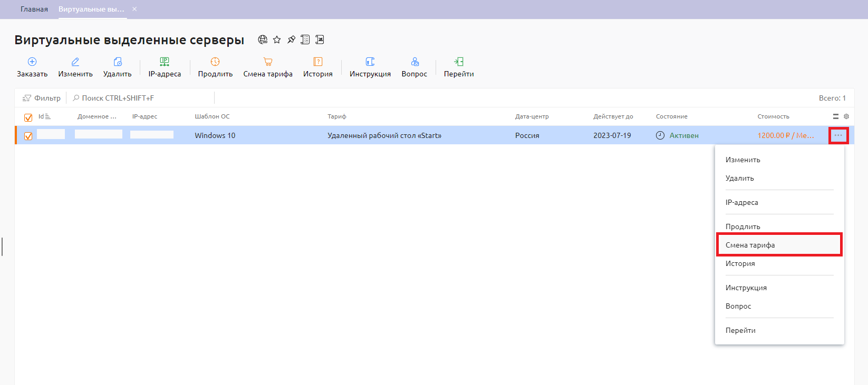The height and width of the screenshot is (385, 868).
Task: Click the Удалить toolbar icon
Action: click(118, 62)
